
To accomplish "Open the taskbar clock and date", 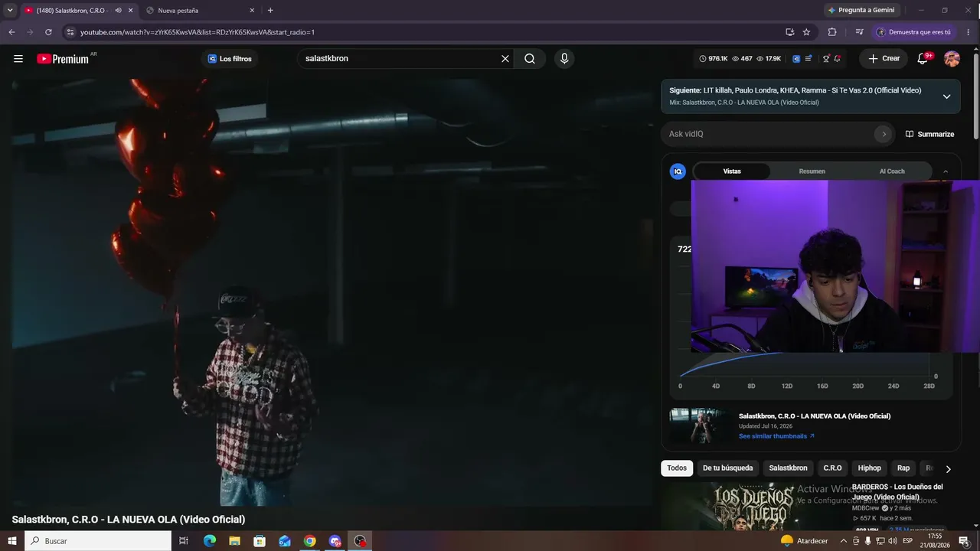I will pos(935,541).
